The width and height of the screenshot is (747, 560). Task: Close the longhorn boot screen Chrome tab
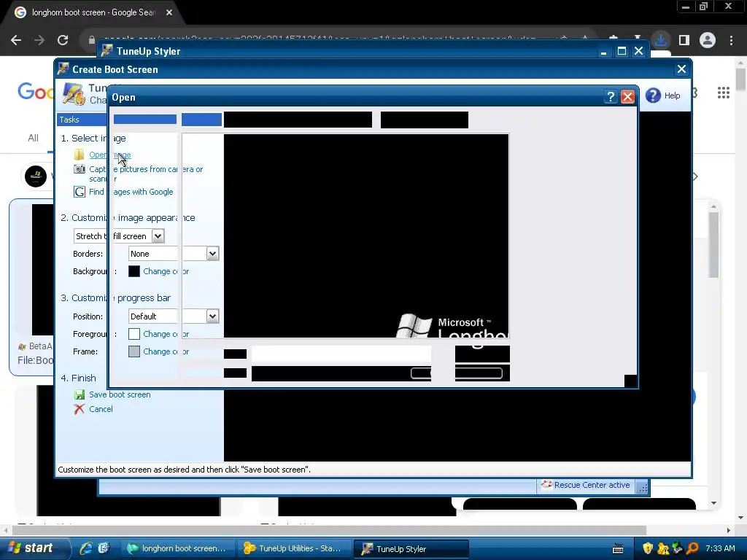pyautogui.click(x=169, y=12)
